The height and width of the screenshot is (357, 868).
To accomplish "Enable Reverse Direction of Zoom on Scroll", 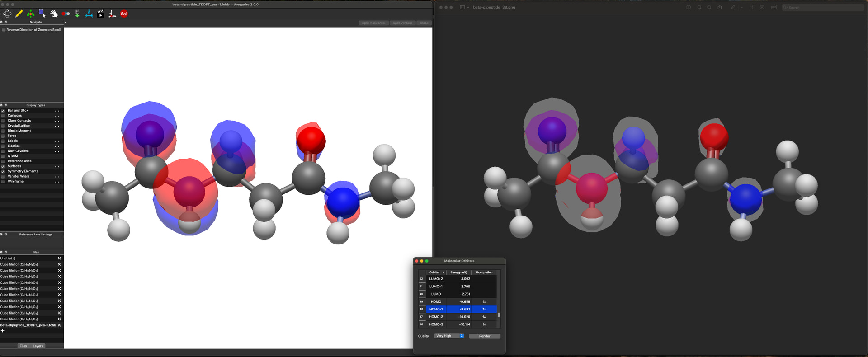I will [4, 30].
